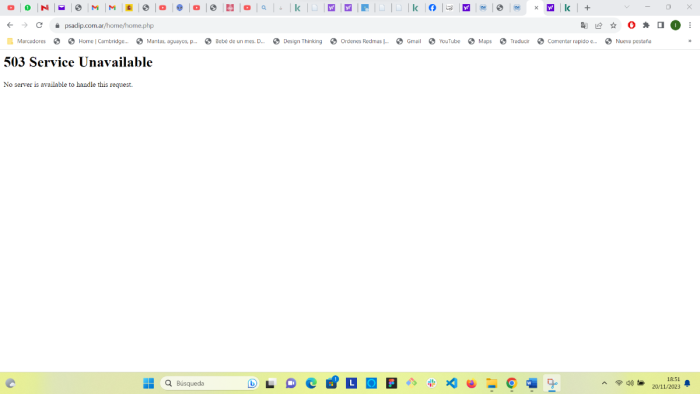Expand the tab search chevron
Image resolution: width=700 pixels, height=394 pixels.
click(627, 7)
